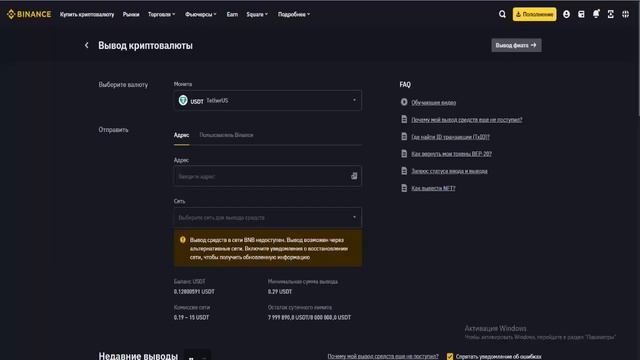Open why withdrawal not arrived FAQ link
Image resolution: width=640 pixels, height=360 pixels.
coord(467,120)
